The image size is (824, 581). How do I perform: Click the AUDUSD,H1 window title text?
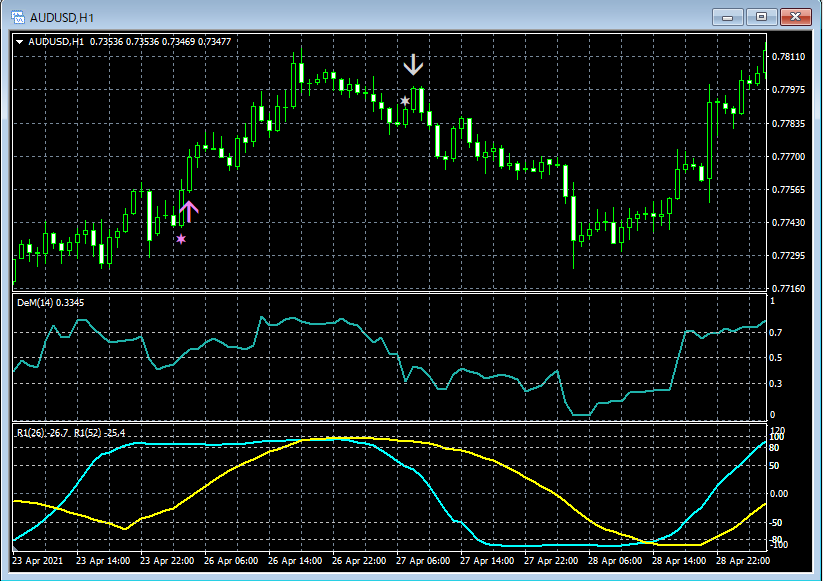pos(62,17)
